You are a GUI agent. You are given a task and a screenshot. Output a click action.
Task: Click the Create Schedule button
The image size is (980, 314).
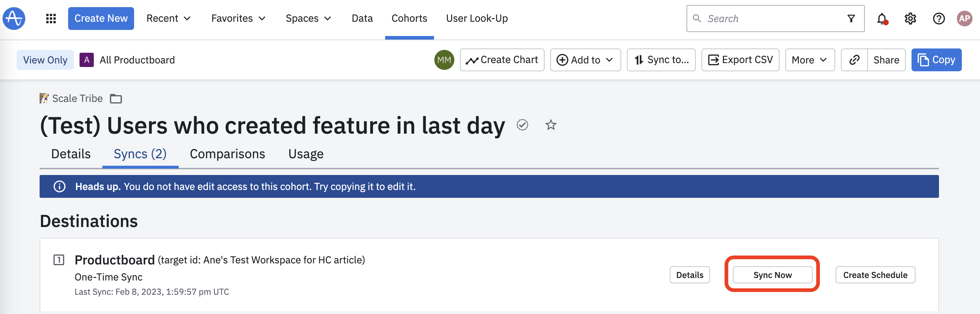coord(875,275)
